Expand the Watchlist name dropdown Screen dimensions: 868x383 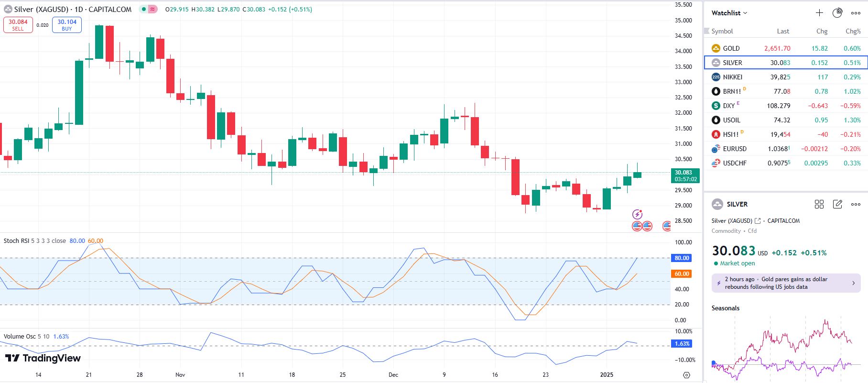click(729, 13)
